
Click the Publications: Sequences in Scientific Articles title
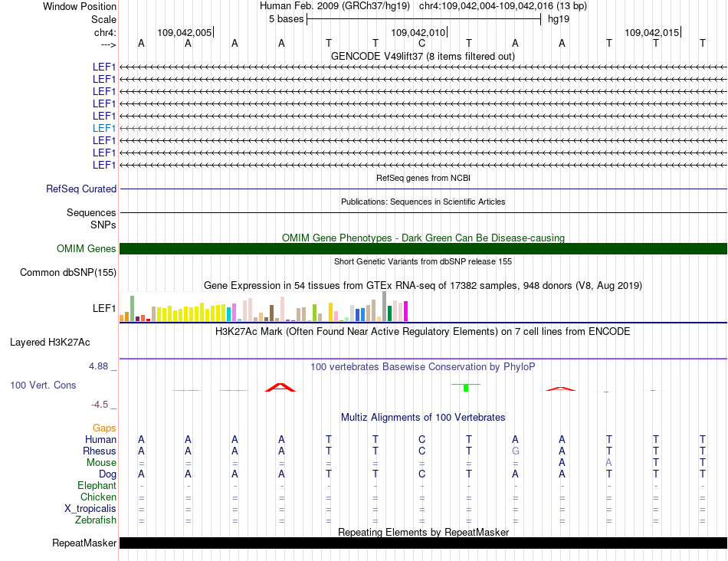[x=423, y=202]
